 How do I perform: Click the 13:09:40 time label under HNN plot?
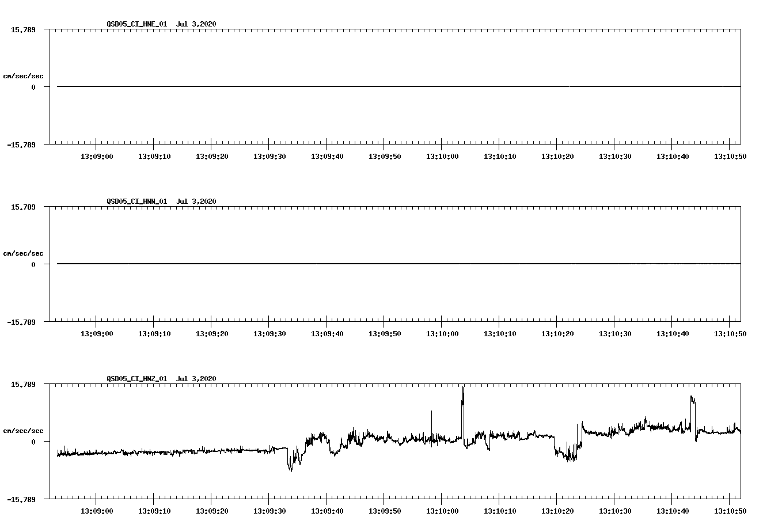[327, 333]
